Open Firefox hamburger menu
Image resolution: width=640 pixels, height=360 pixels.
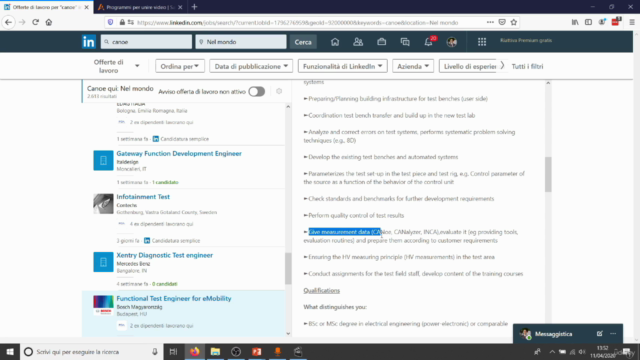(632, 22)
